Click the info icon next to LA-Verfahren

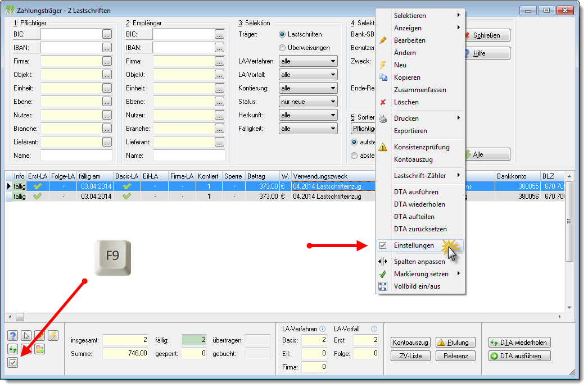click(322, 329)
